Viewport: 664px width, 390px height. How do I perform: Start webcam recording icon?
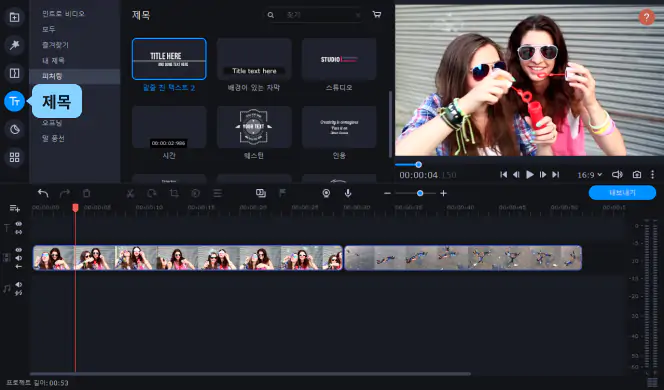pos(326,194)
